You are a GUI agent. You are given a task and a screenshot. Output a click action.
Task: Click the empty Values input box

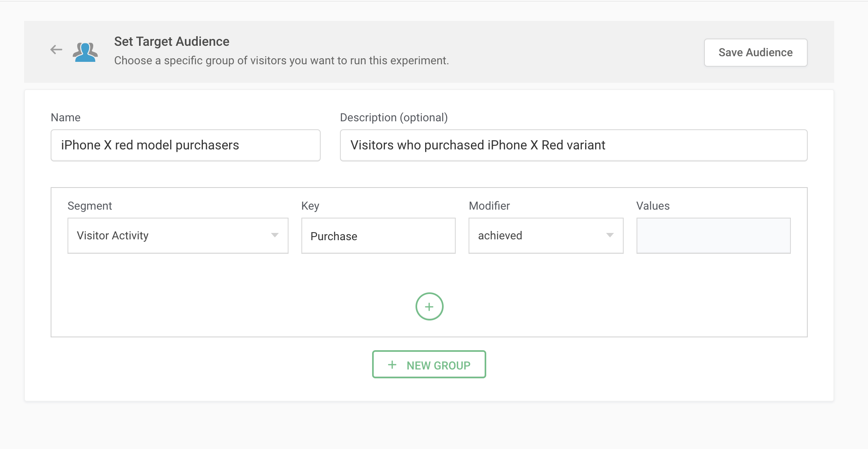click(x=713, y=236)
